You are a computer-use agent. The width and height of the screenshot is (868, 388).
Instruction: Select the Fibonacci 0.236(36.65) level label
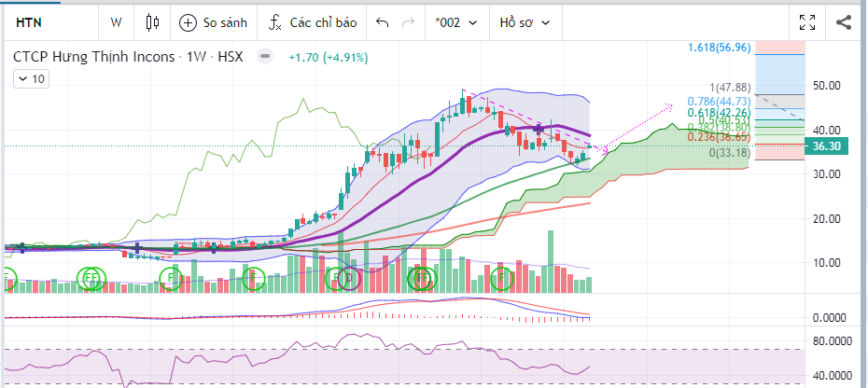719,137
